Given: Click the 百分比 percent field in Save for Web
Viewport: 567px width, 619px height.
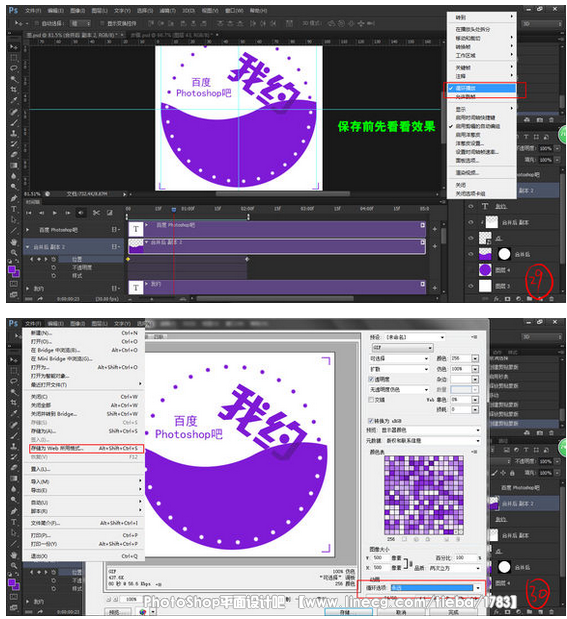Looking at the screenshot, I should click(465, 558).
